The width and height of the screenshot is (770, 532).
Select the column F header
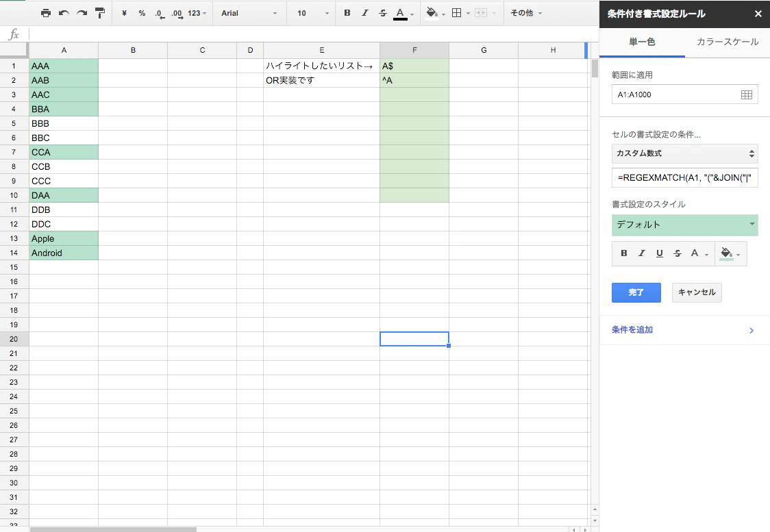[414, 50]
